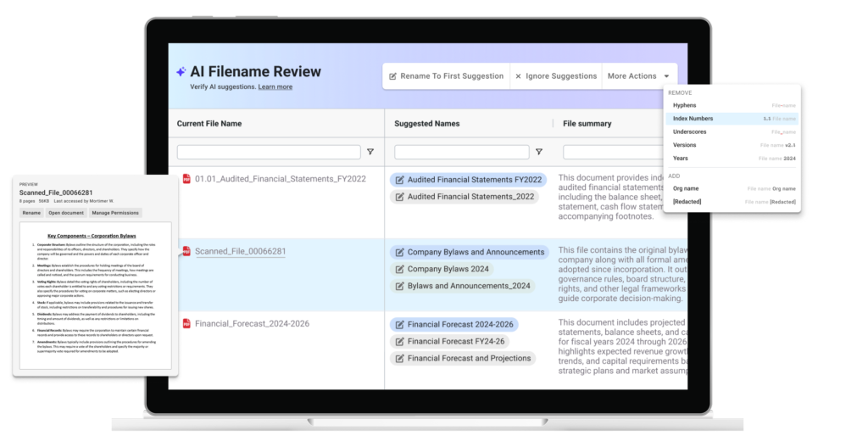Pick the Years option in Remove menu
The height and width of the screenshot is (447, 868).
(681, 159)
